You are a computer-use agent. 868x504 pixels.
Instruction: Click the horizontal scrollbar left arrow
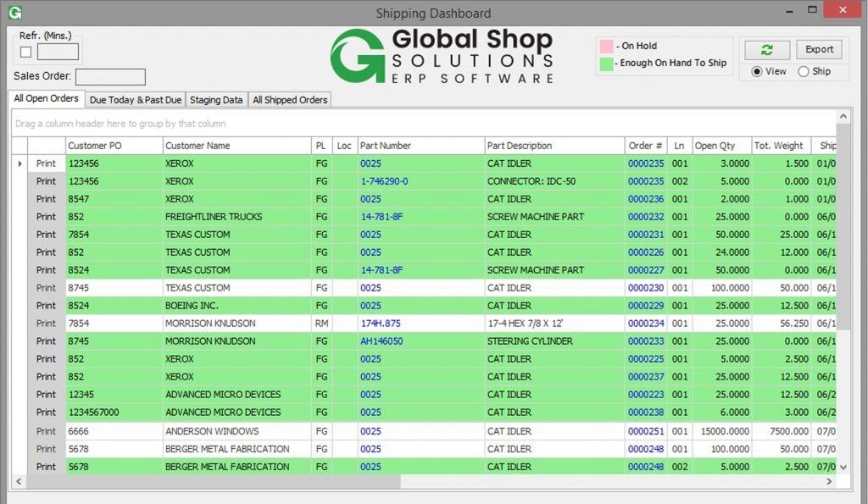(19, 481)
